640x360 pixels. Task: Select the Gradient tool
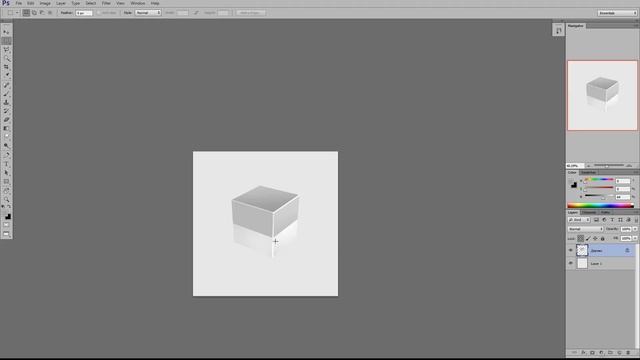coord(6,128)
